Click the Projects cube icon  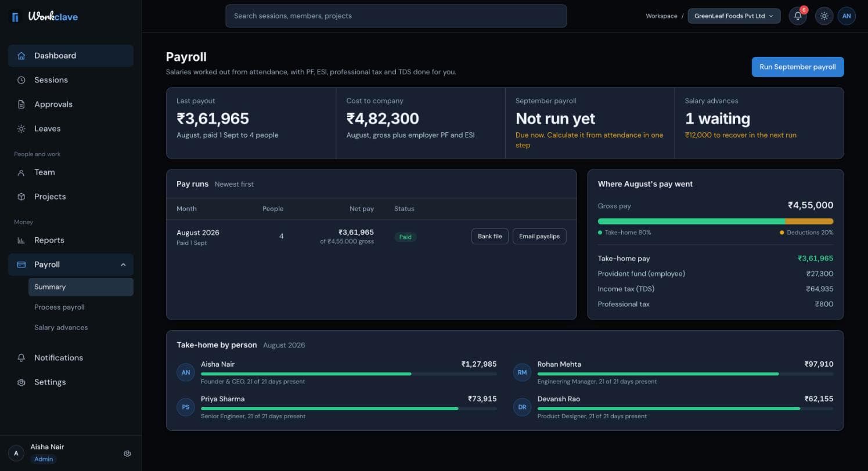click(x=21, y=197)
